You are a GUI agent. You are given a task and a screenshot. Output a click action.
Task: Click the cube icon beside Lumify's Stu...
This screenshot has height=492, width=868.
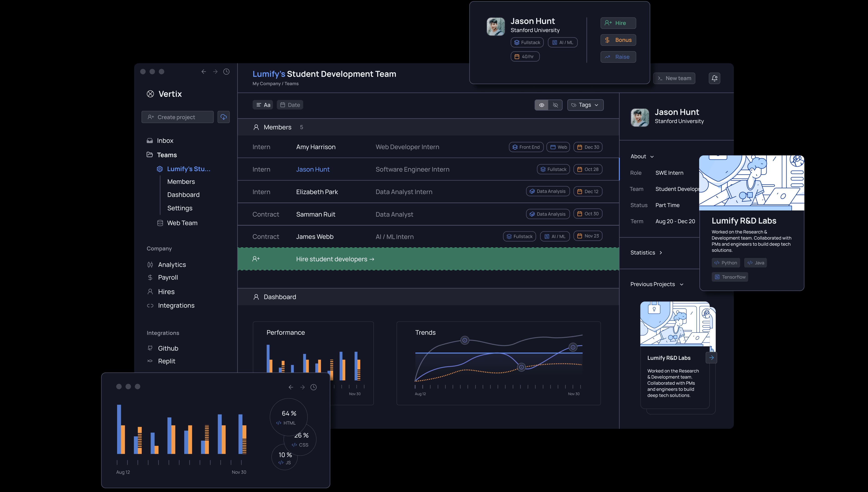click(x=160, y=169)
